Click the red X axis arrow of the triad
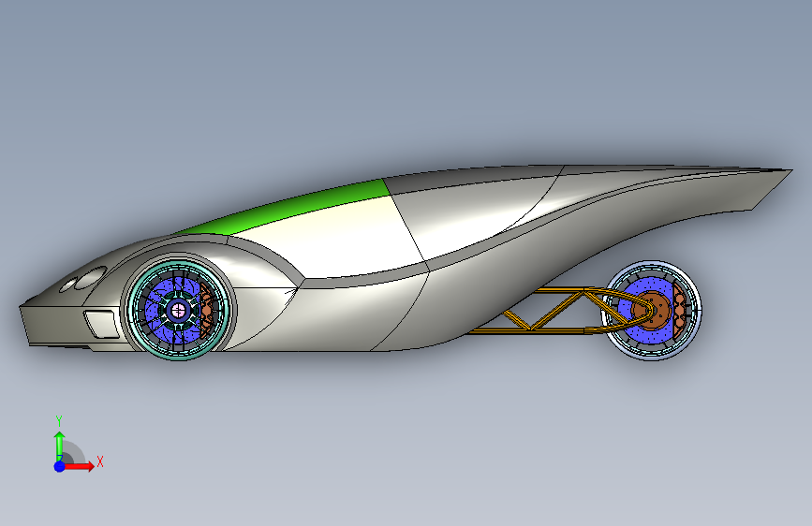The height and width of the screenshot is (526, 812). tap(80, 466)
